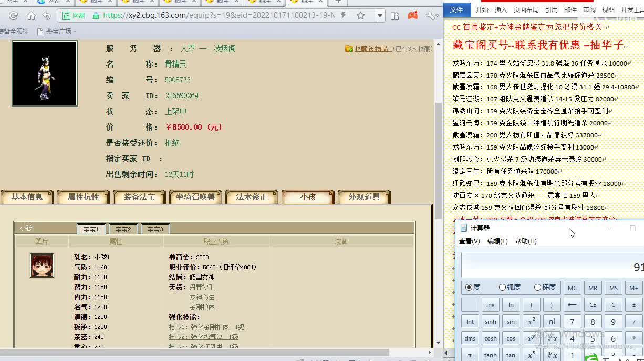Screen dimensions: 644x361
Task: Toggle the calculator Inv button
Action: 490,305
